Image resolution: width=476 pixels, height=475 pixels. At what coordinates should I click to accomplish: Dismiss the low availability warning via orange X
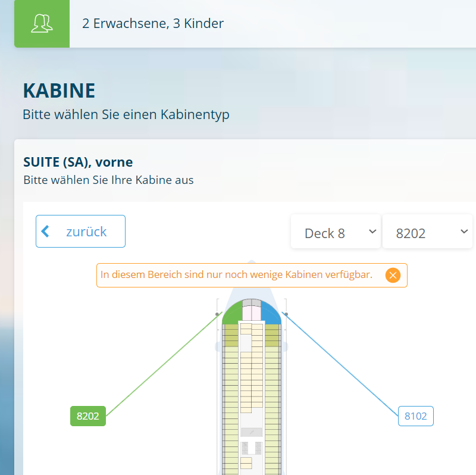coord(393,275)
